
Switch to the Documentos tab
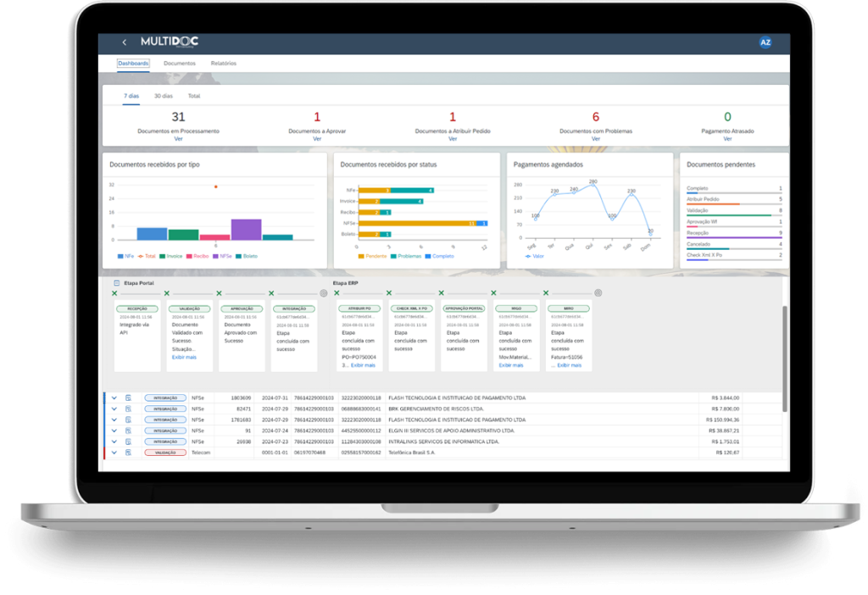(x=179, y=64)
